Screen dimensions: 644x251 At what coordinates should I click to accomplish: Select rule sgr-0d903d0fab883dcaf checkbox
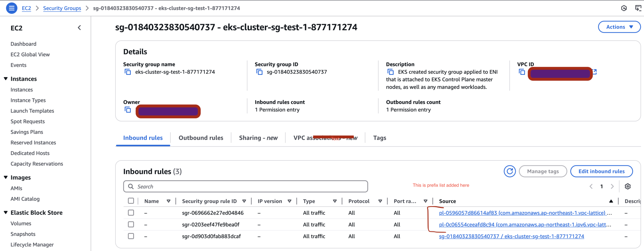(131, 236)
